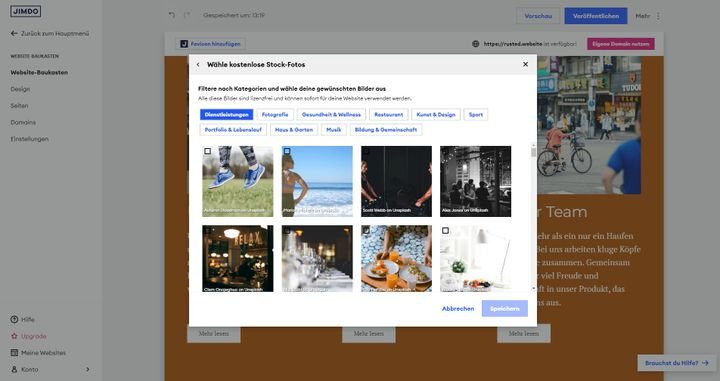The image size is (720, 381).
Task: Click the https://rusted.website URL text
Action: [x=513, y=44]
